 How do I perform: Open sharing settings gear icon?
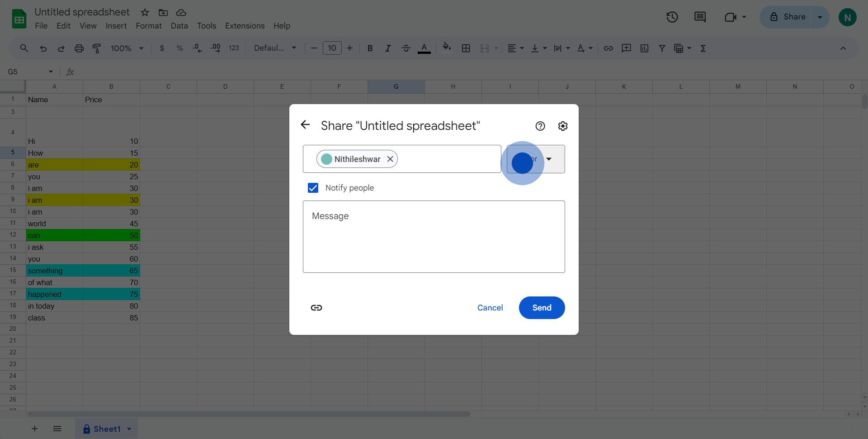coord(563,126)
